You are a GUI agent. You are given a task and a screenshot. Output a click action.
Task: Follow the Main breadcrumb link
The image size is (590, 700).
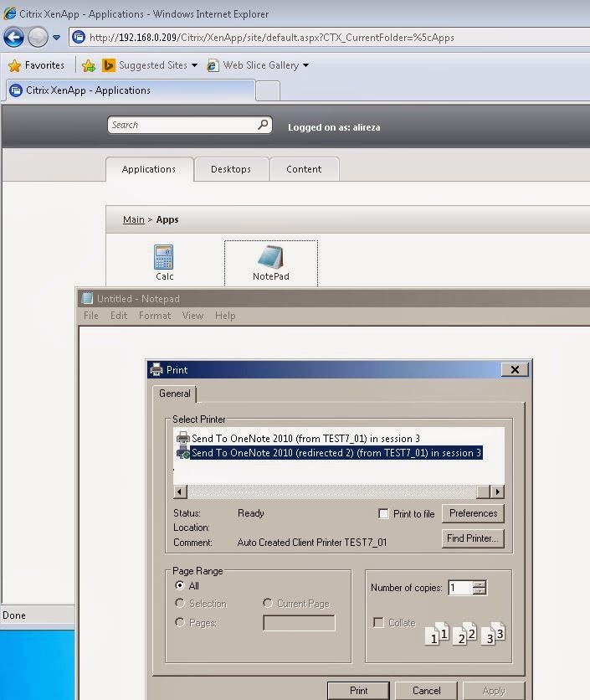[x=134, y=219]
